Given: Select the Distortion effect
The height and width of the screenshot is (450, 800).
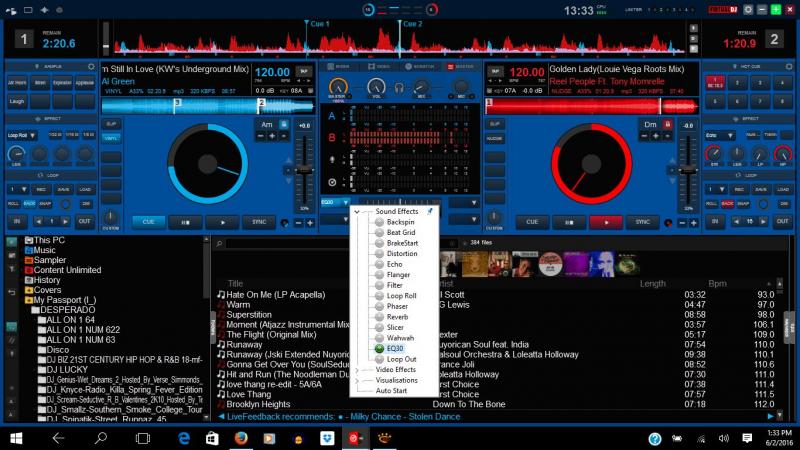Looking at the screenshot, I should coord(402,254).
